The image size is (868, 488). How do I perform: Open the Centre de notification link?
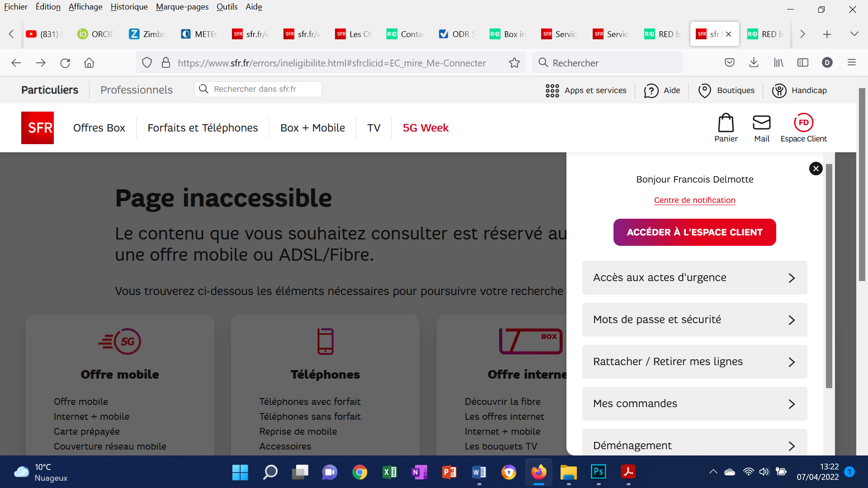pyautogui.click(x=694, y=200)
